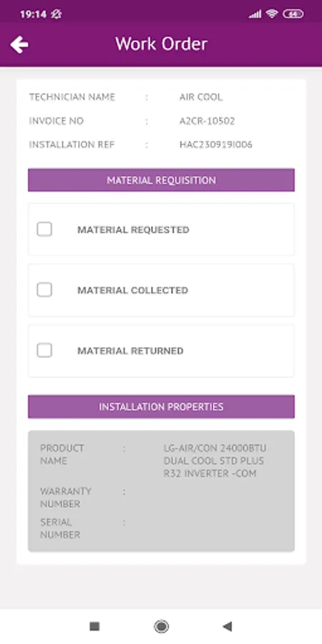This screenshot has width=322, height=644.
Task: Tap the muted alarm status icon
Action: (x=57, y=14)
